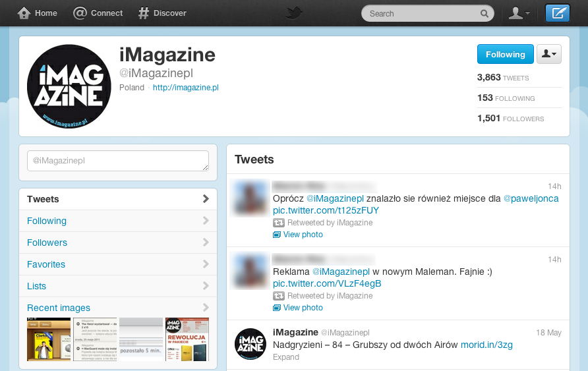Image resolution: width=588 pixels, height=371 pixels.
Task: Click 14h timestamp on Reklama tweet
Action: 554,260
